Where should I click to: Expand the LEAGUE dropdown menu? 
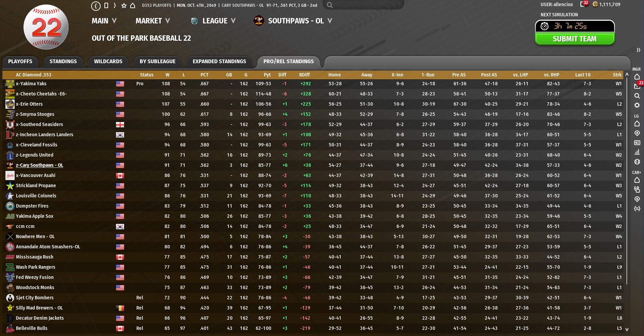point(219,21)
